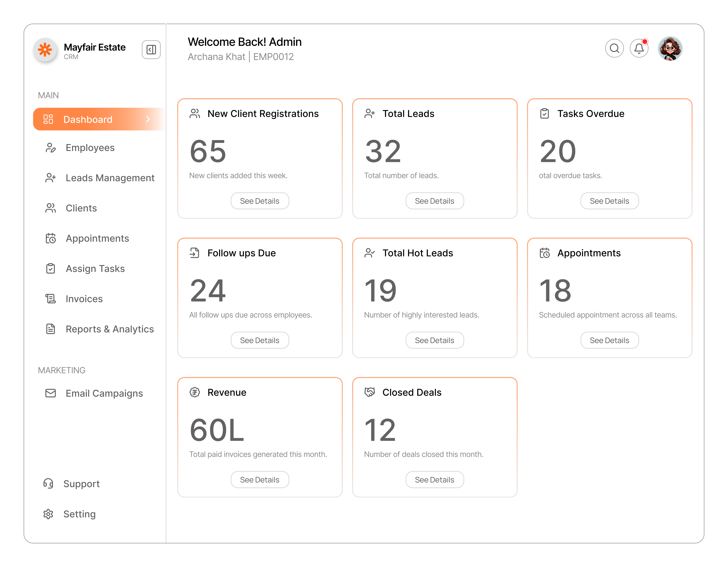Click the value 65 in New Client Registrations

208,151
